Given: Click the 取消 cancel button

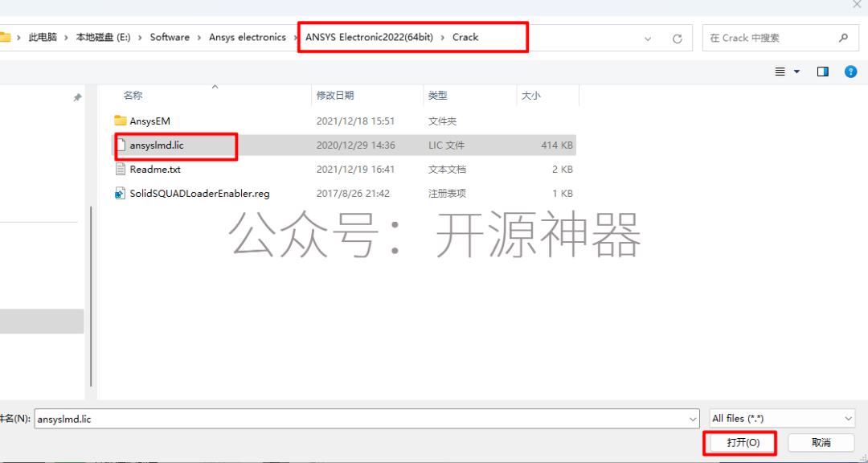Looking at the screenshot, I should click(x=821, y=443).
